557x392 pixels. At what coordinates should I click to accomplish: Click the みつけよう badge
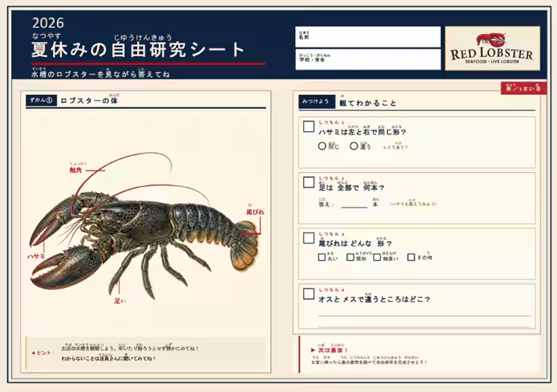click(316, 102)
